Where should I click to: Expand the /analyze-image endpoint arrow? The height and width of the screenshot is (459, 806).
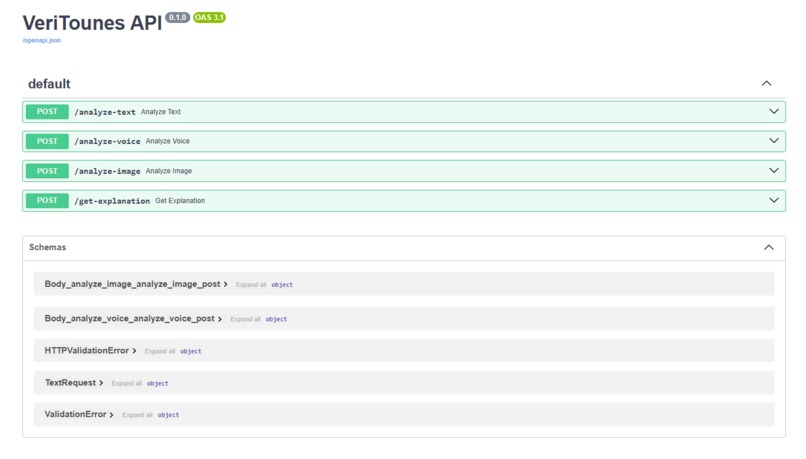click(774, 171)
